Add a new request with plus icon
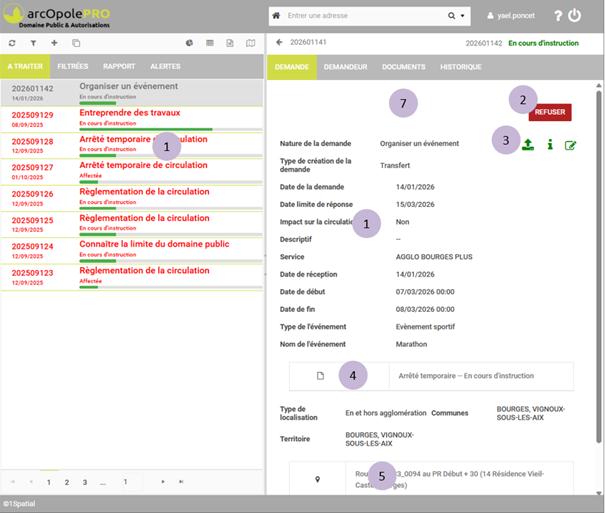605x513 pixels. (54, 44)
